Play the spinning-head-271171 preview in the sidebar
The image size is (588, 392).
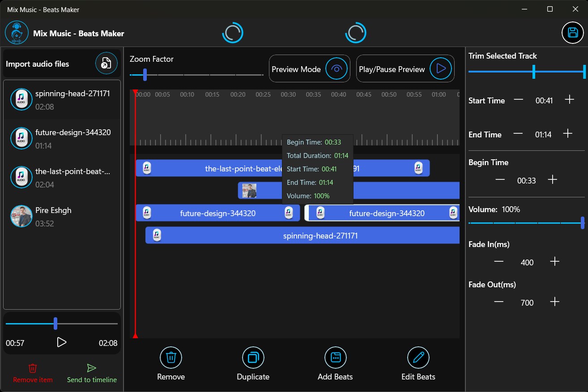tap(62, 343)
